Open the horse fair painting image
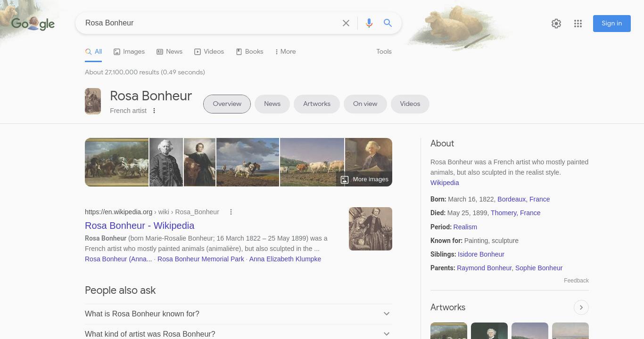The height and width of the screenshot is (339, 644). click(116, 162)
